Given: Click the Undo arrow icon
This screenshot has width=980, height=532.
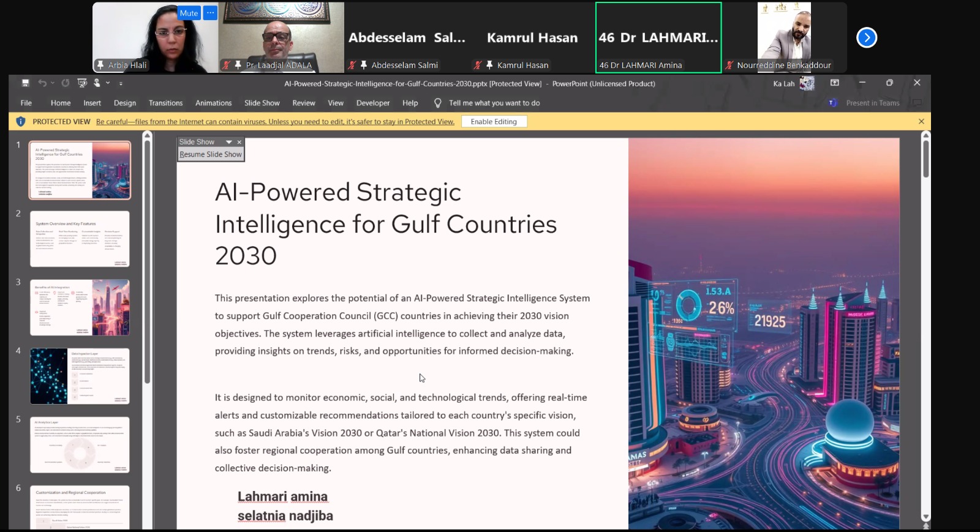Looking at the screenshot, I should point(42,83).
